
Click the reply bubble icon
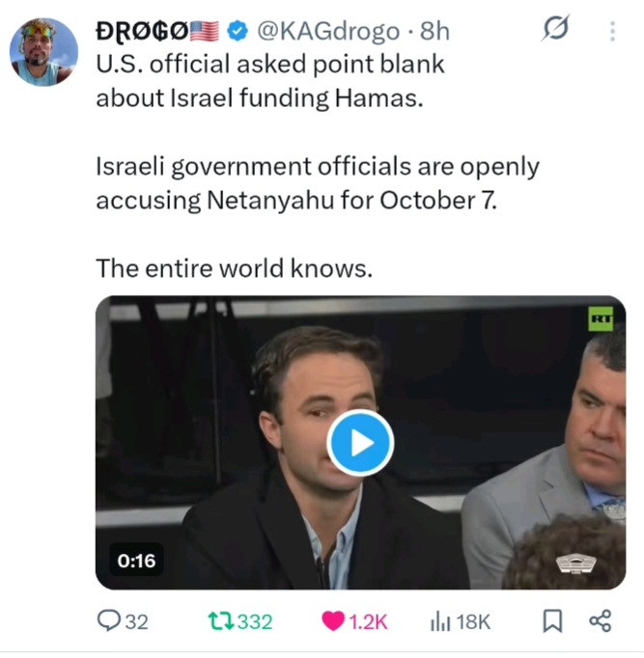(108, 621)
